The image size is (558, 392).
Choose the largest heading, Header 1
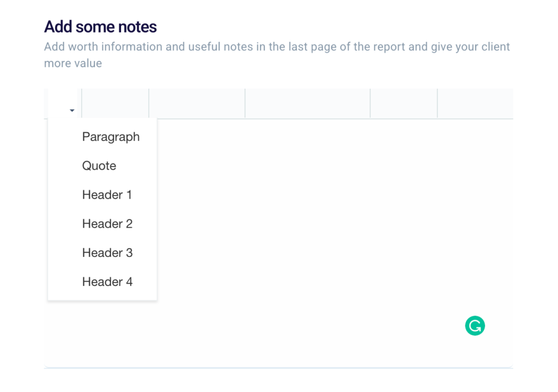[x=107, y=194]
